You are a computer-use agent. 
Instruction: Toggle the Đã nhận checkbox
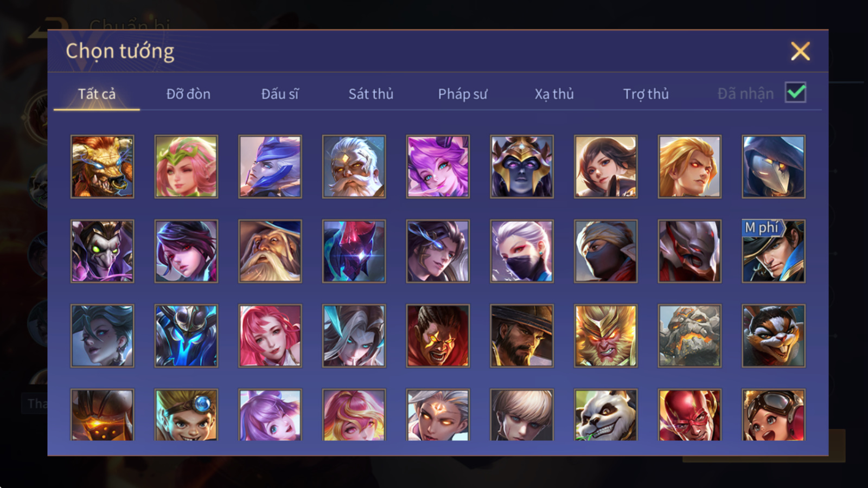(x=796, y=93)
